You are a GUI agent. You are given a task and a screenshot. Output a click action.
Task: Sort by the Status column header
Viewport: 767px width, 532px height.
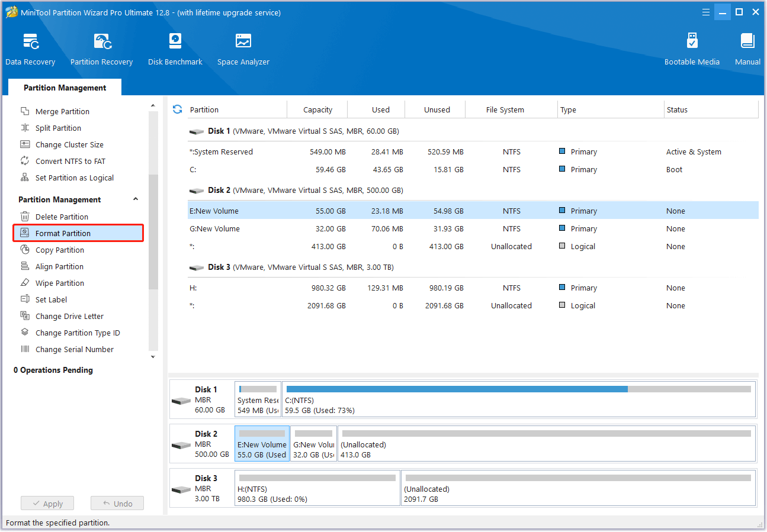click(x=712, y=109)
